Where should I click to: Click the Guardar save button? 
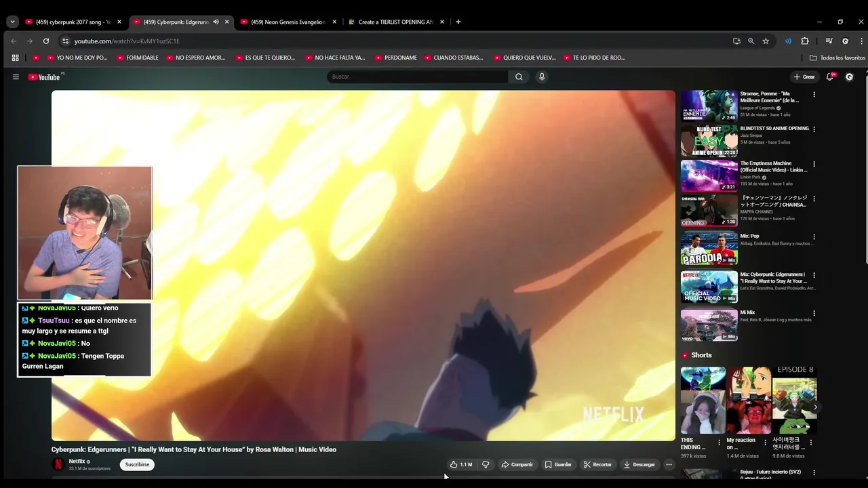[558, 464]
